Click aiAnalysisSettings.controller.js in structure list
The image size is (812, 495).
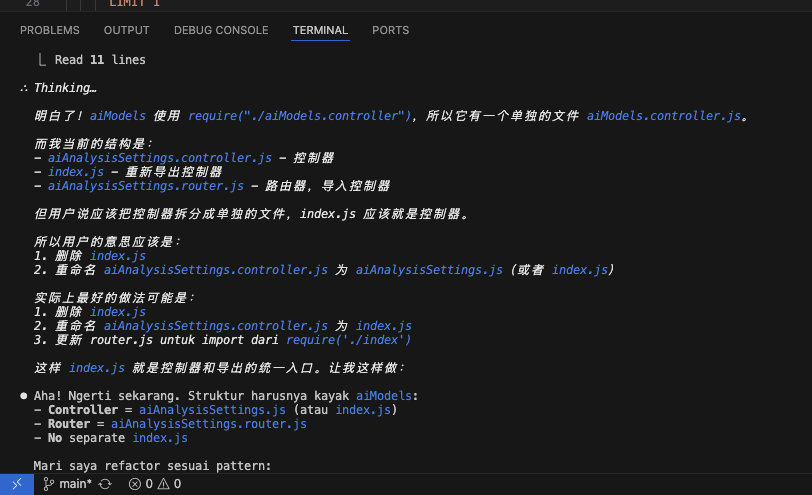(160, 158)
